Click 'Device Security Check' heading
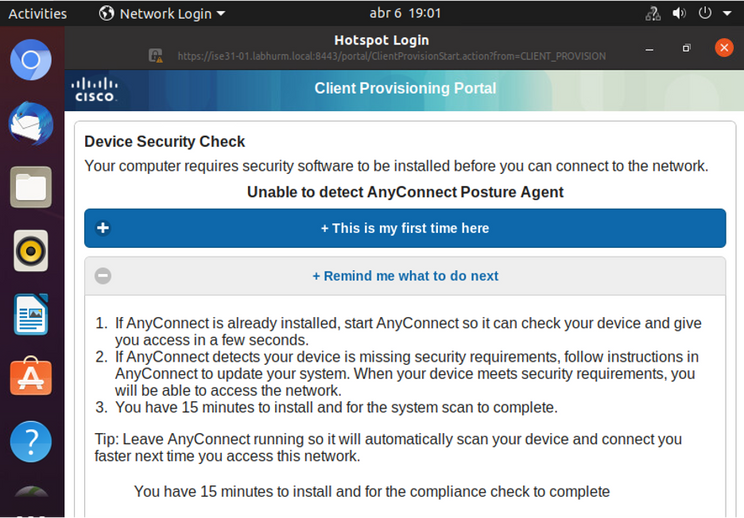Viewport: 744px width, 518px height. coord(165,141)
